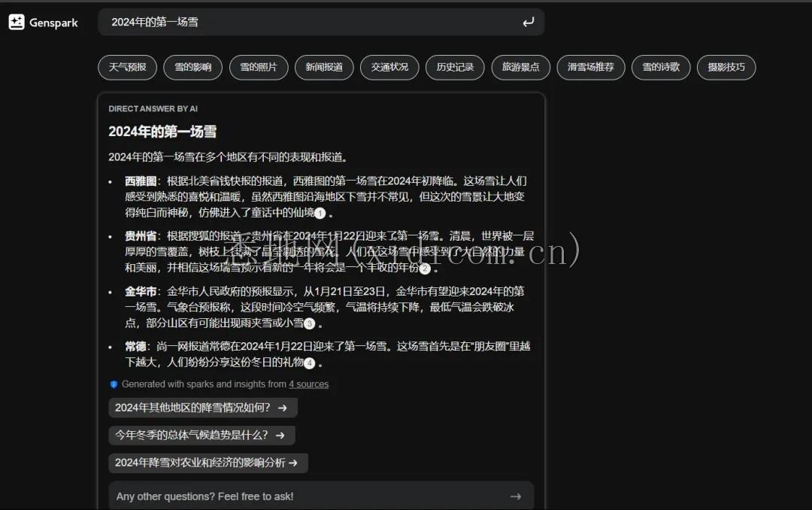The width and height of the screenshot is (812, 510).
Task: Click citation badge ③ in the 金华市 section
Action: click(x=309, y=323)
